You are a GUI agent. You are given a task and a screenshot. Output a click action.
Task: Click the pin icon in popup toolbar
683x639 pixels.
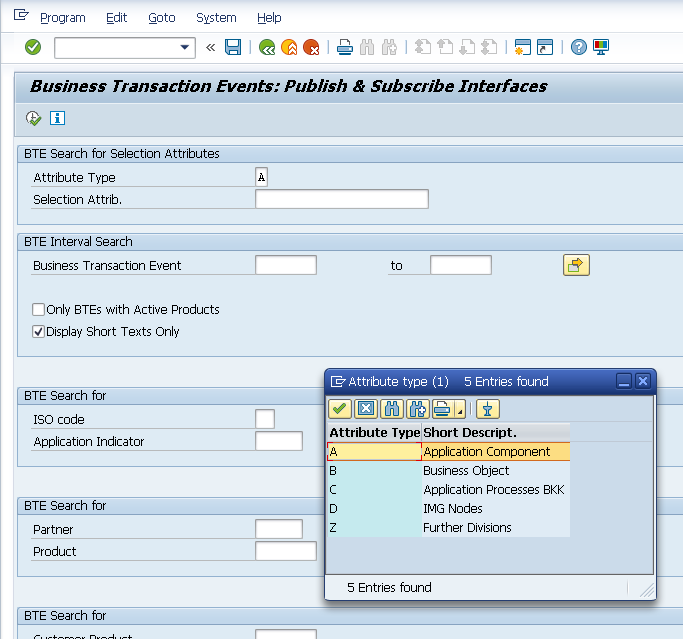click(x=487, y=408)
